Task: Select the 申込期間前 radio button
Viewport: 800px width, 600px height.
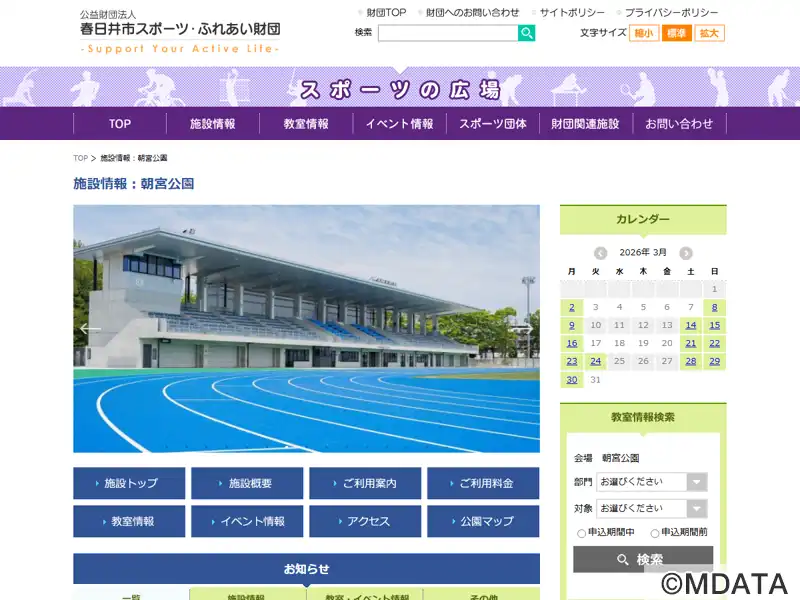Action: click(655, 533)
